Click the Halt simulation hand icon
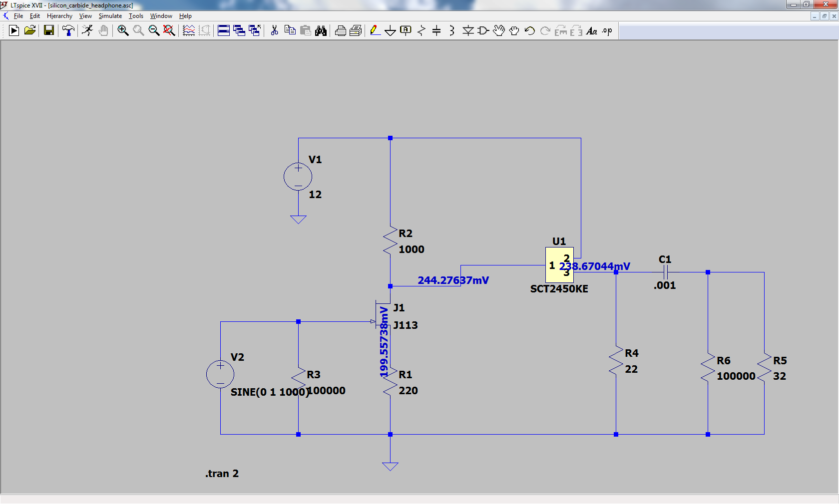 (x=103, y=31)
